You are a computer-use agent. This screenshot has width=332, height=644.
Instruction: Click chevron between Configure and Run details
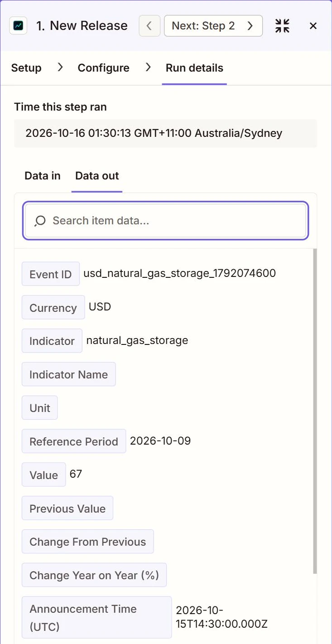click(148, 68)
